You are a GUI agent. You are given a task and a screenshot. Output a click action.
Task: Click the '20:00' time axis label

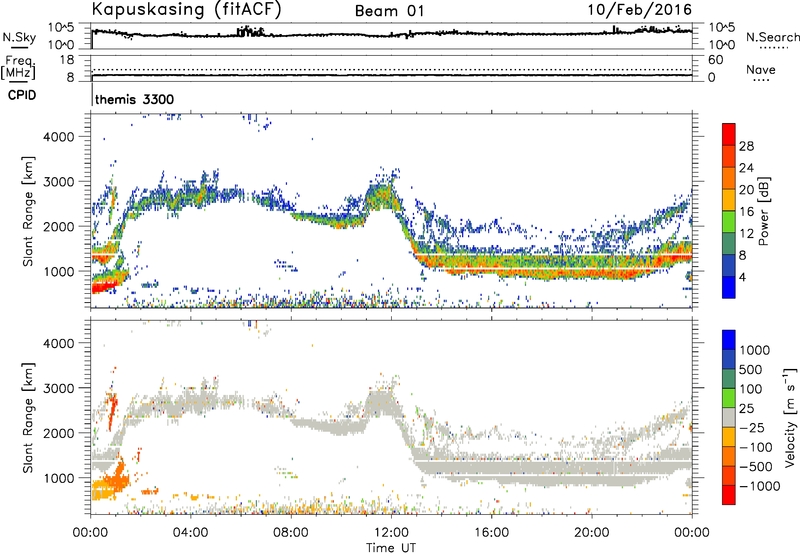point(591,533)
